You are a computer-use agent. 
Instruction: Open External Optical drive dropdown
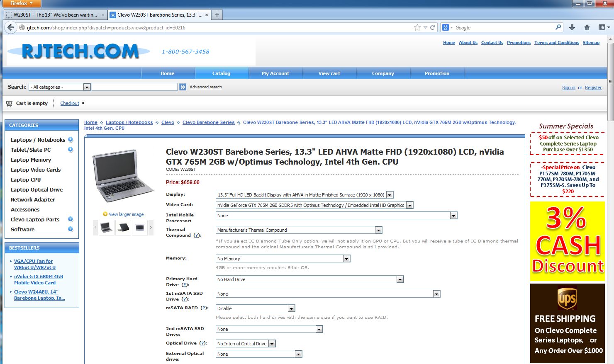(x=259, y=354)
